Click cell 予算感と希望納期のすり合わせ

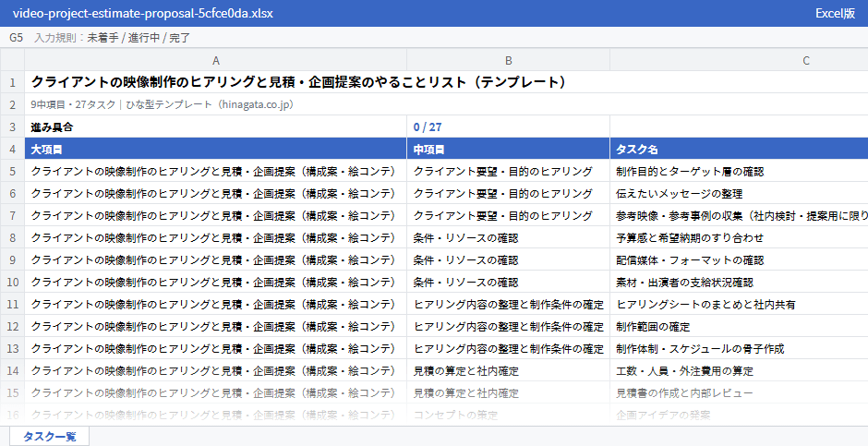[x=739, y=237]
